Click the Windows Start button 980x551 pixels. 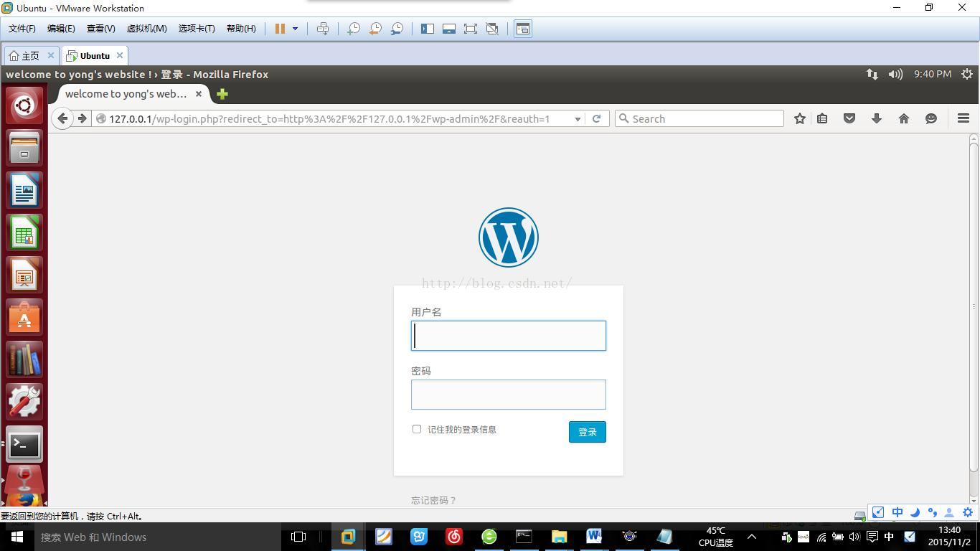click(17, 537)
